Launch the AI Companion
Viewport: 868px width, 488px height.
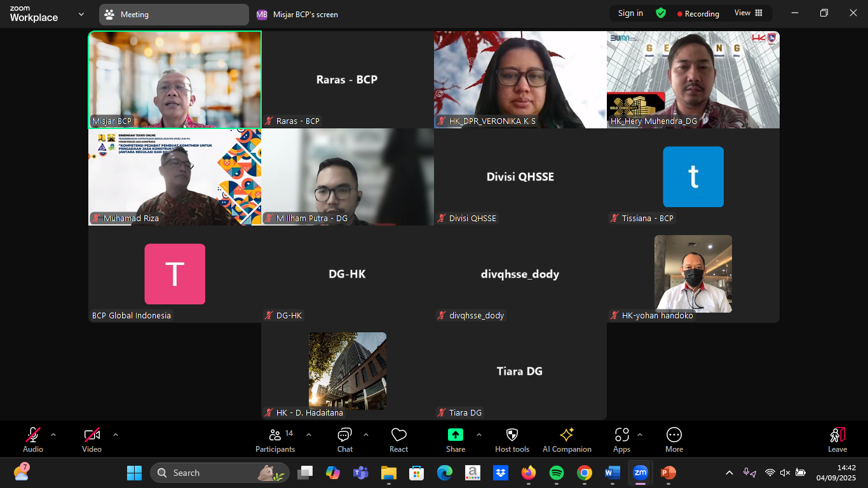(567, 440)
